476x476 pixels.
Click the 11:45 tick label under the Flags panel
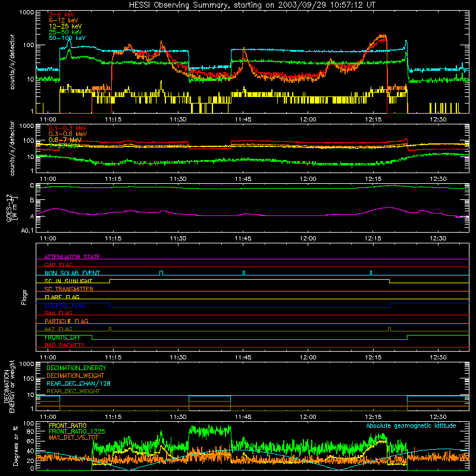click(x=243, y=358)
